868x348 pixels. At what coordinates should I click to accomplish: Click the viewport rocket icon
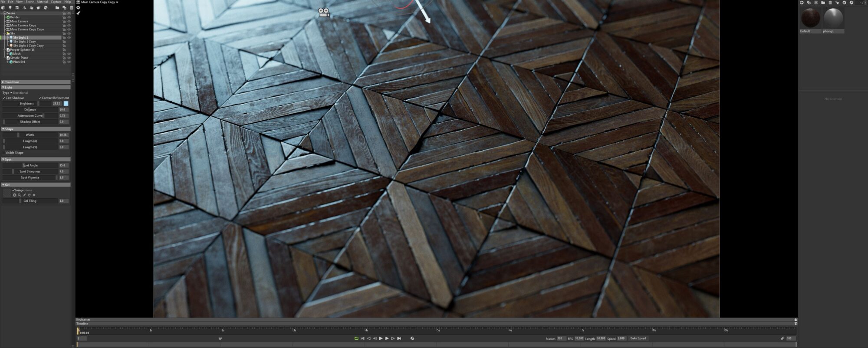click(x=79, y=13)
